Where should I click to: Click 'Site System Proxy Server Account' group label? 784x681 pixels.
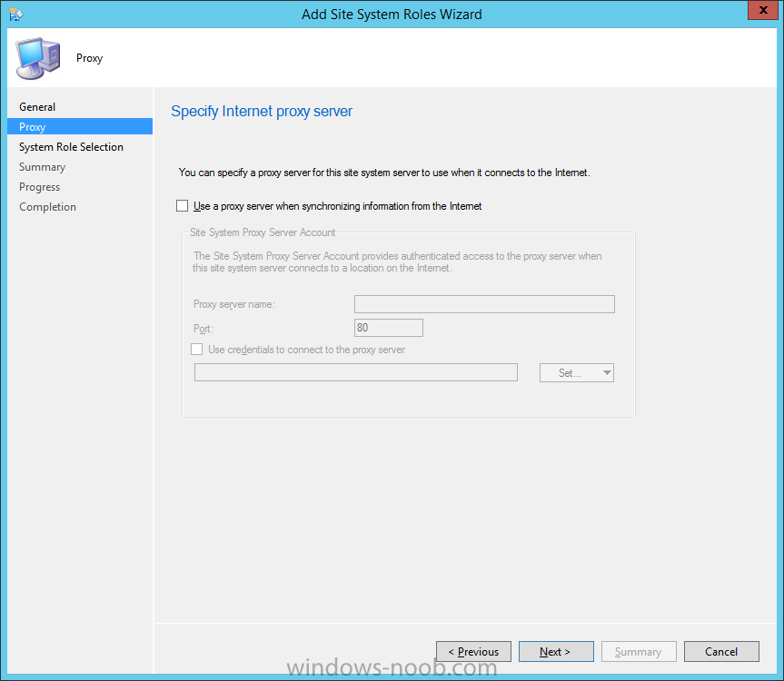[263, 232]
